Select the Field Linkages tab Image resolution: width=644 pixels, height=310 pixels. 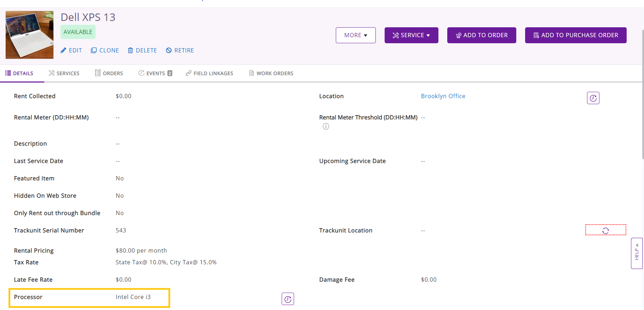tap(209, 73)
